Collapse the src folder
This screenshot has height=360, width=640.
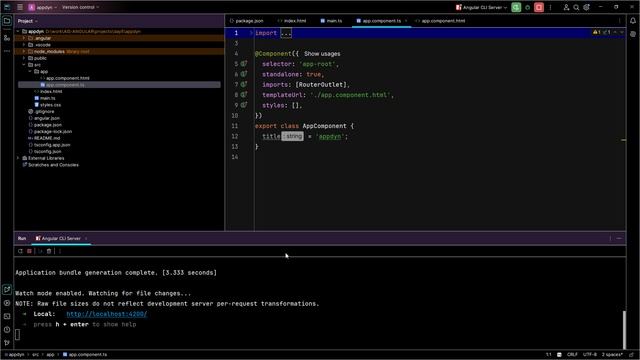(x=24, y=65)
